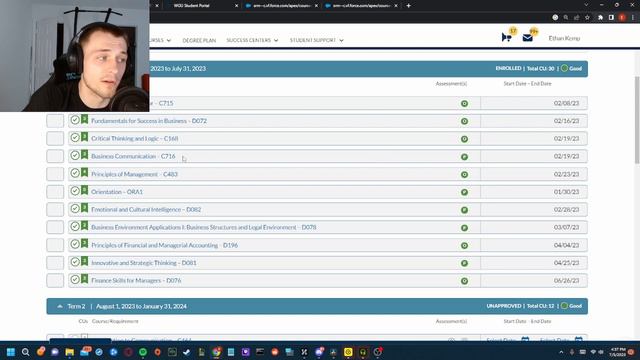Switch to the WGU Student Portal tab
The height and width of the screenshot is (360, 640).
[200, 5]
